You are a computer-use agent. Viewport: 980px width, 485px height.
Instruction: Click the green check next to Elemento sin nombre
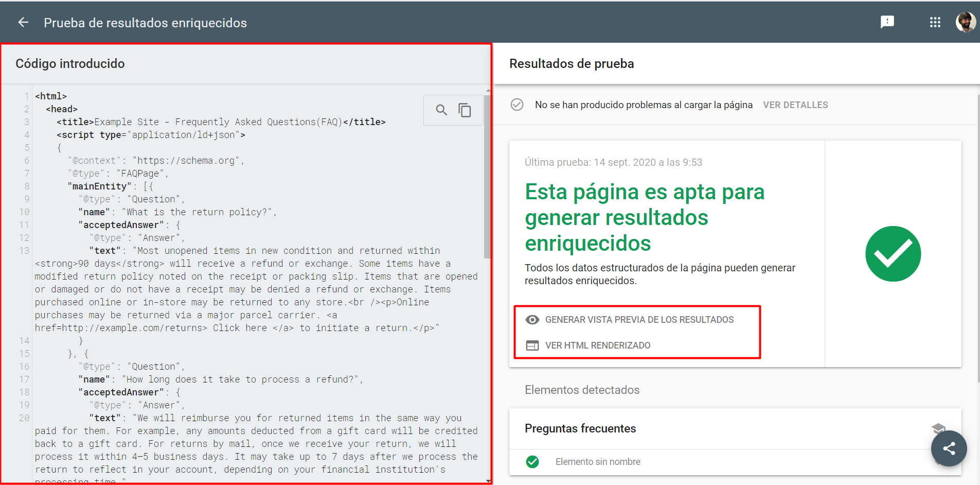pos(532,462)
